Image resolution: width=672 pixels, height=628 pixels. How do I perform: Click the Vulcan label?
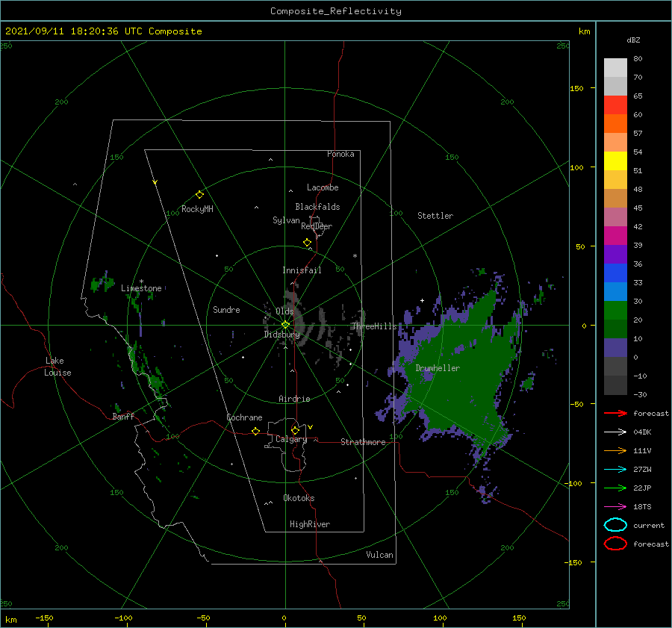click(379, 555)
